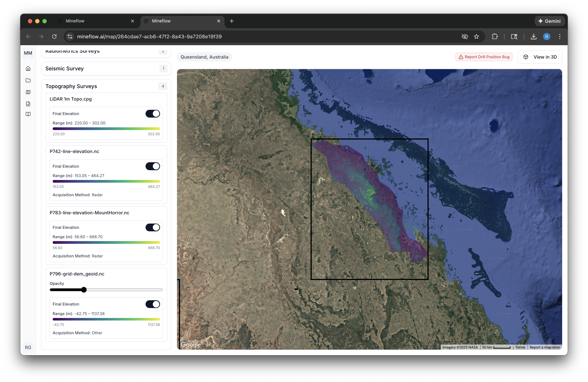Open the documentation book icon in the sidebar
The image size is (588, 382).
[28, 114]
